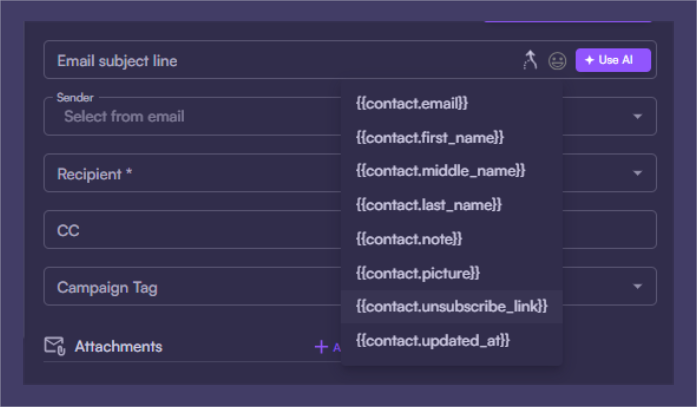
Task: Select the {{contact.updated_at}} entry
Action: [x=433, y=340]
